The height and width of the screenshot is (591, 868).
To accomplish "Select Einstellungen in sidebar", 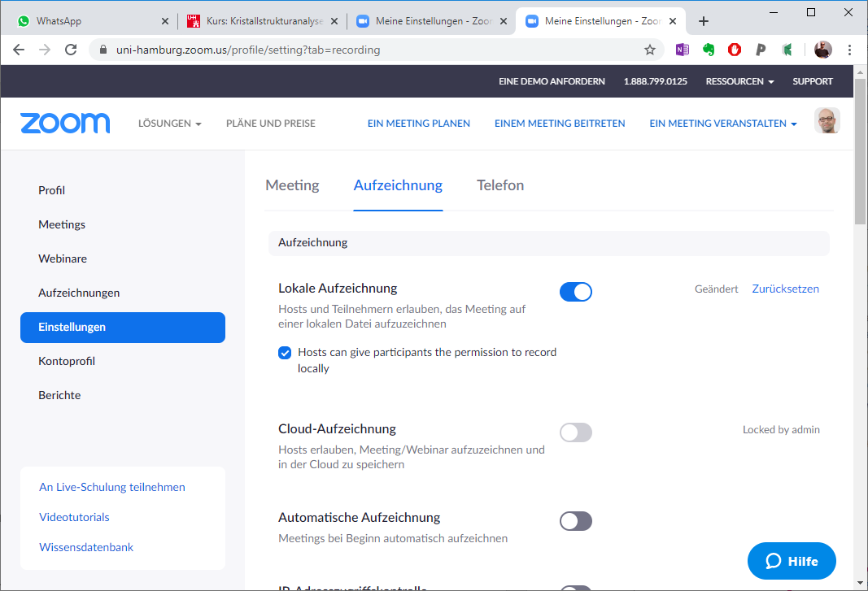I will [123, 327].
